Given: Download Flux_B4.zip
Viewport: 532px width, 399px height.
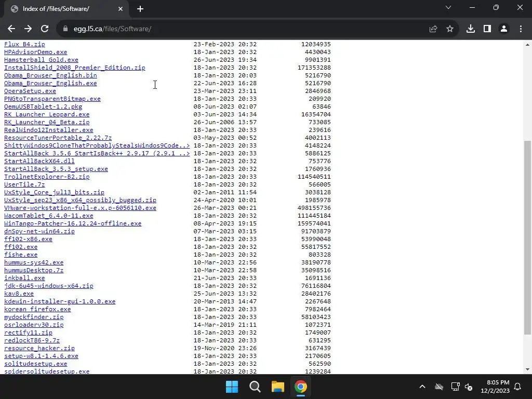Looking at the screenshot, I should pyautogui.click(x=24, y=44).
